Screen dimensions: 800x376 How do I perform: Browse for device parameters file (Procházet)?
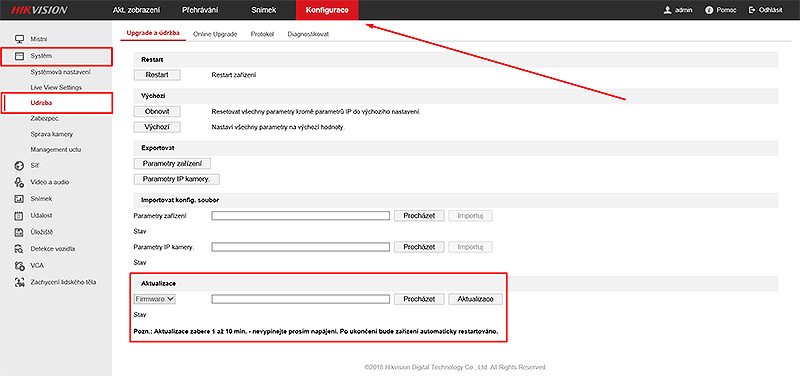pyautogui.click(x=419, y=216)
